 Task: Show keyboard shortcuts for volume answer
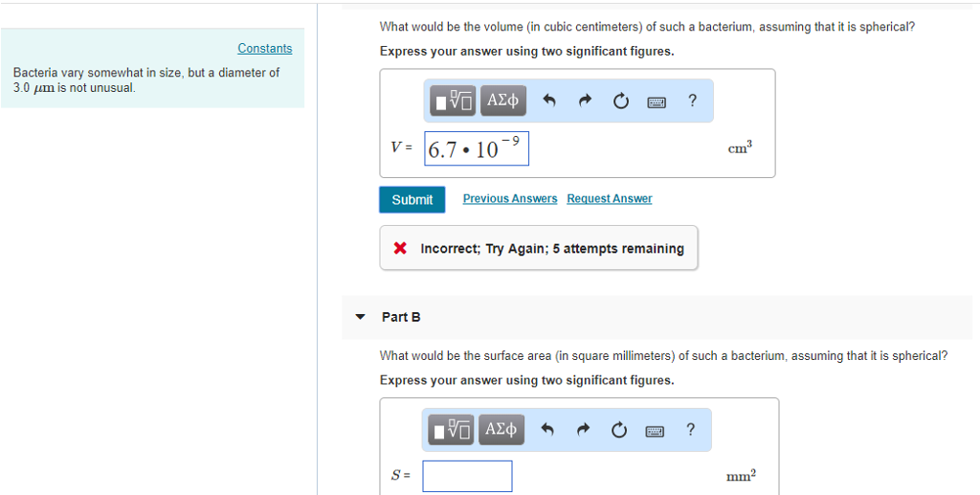coord(657,101)
